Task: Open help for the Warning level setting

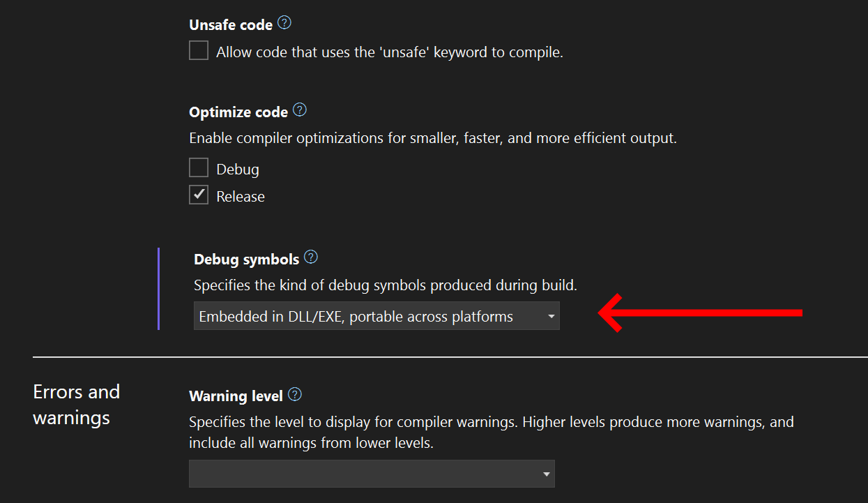Action: (294, 393)
